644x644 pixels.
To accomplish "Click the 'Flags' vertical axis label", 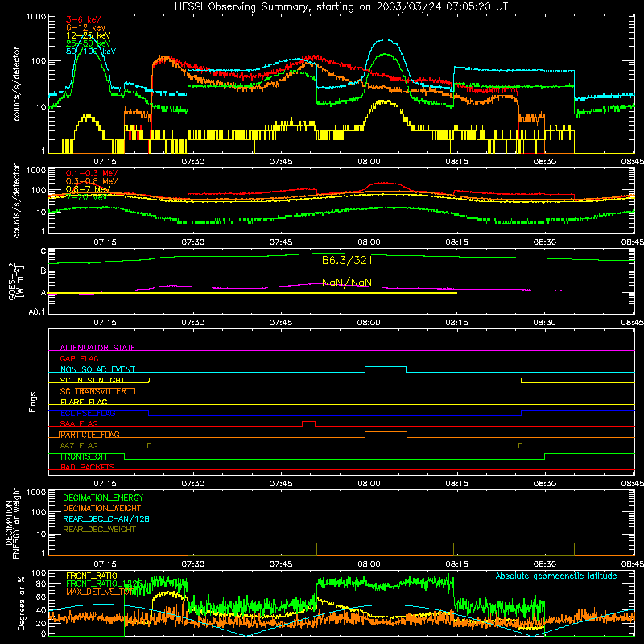I will pos(33,402).
